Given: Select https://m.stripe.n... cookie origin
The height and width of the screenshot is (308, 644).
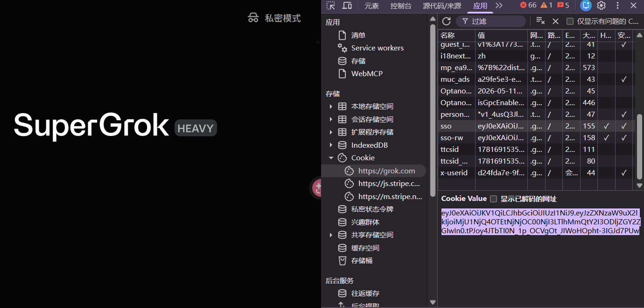Looking at the screenshot, I should coord(390,196).
